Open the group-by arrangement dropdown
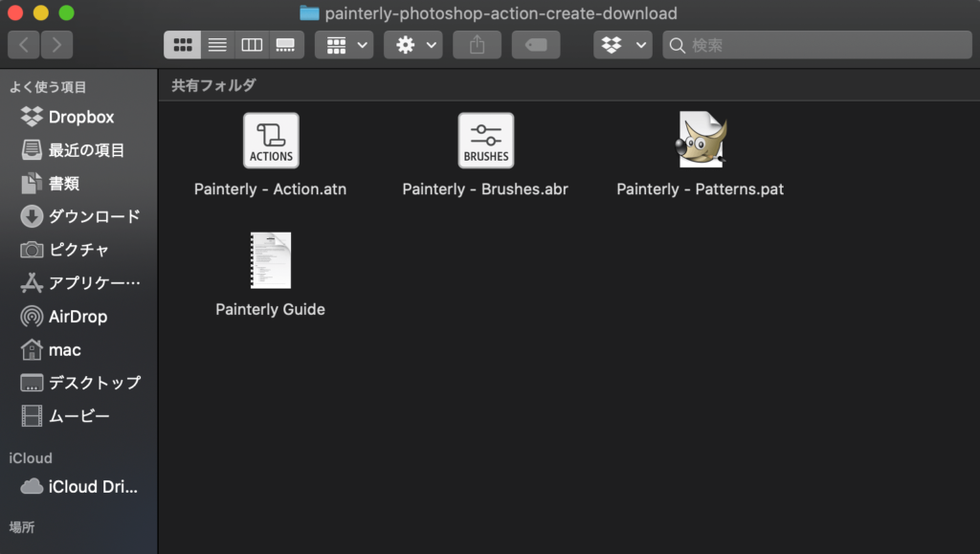Screen dimensions: 980x554 click(x=345, y=45)
